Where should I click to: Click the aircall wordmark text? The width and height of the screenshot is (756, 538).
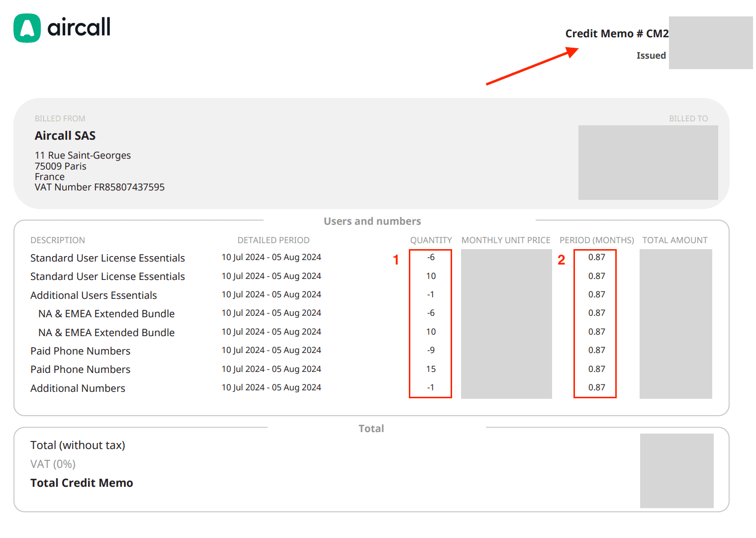[79, 27]
